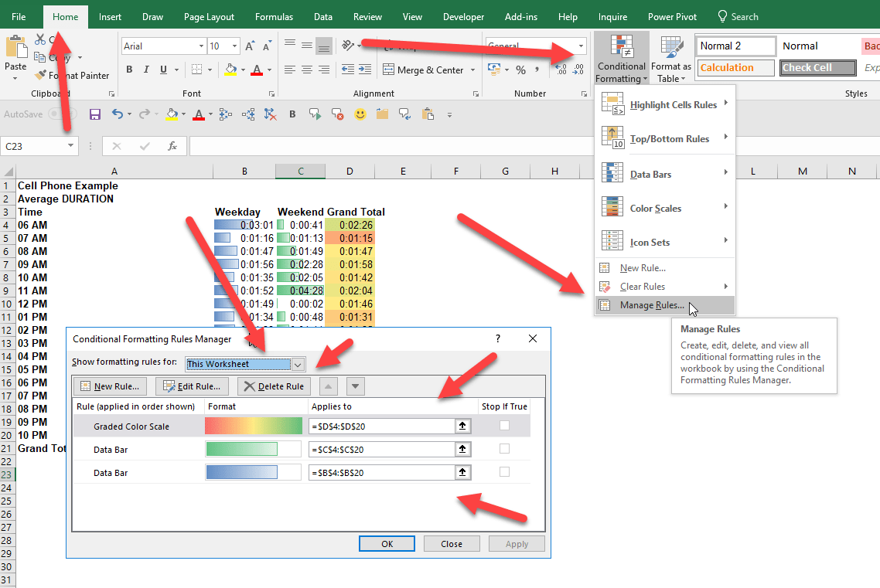Click the Merge & Center icon
This screenshot has width=880, height=588.
[388, 70]
